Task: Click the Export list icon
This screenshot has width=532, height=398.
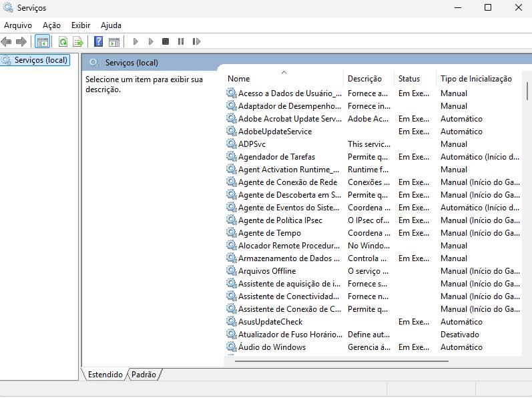Action: point(78,41)
